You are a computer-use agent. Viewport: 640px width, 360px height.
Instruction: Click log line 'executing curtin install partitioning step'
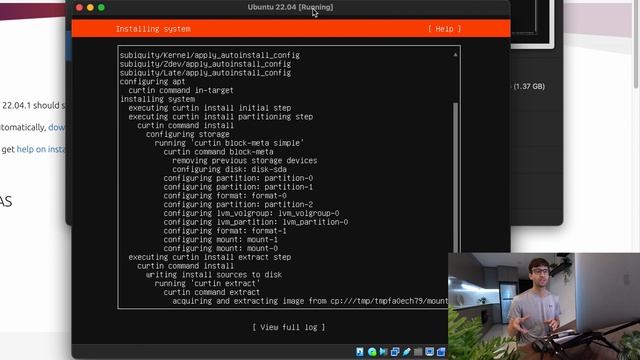221,117
